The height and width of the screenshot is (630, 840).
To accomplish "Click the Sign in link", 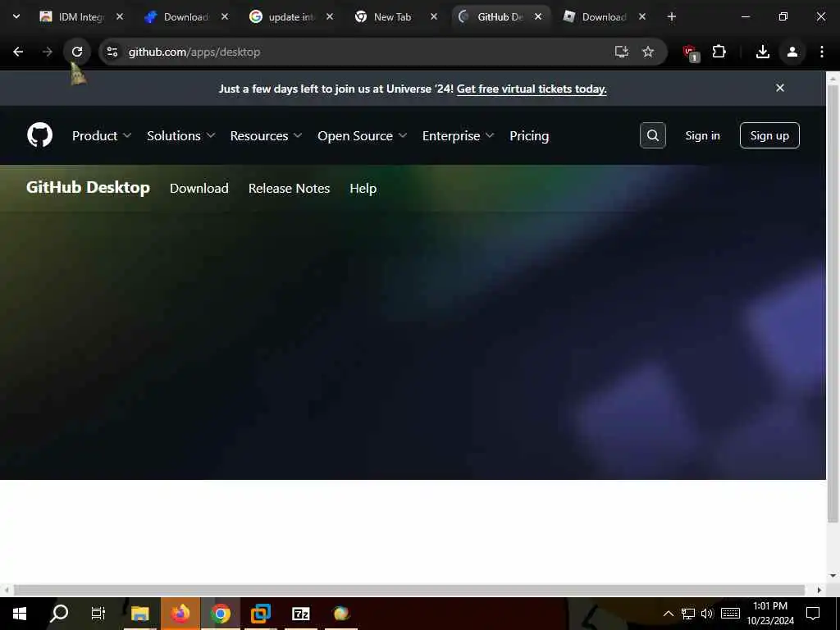I will coord(703,135).
